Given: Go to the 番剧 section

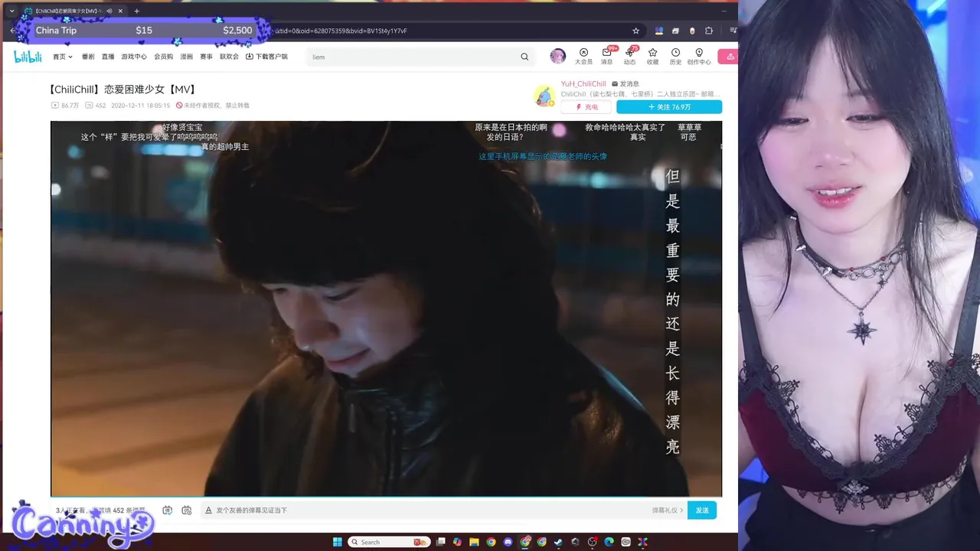Looking at the screenshot, I should coord(88,57).
